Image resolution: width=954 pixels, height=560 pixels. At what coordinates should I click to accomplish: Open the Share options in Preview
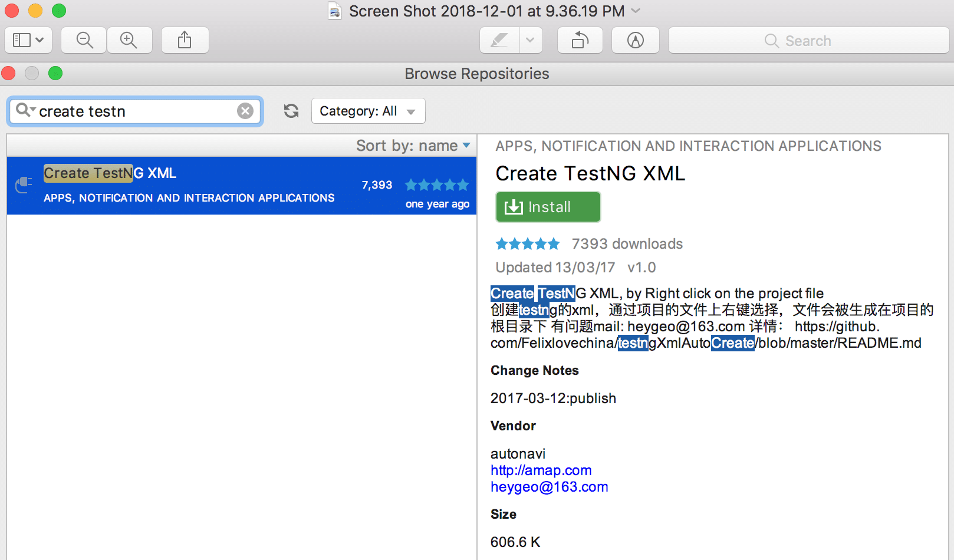tap(185, 40)
